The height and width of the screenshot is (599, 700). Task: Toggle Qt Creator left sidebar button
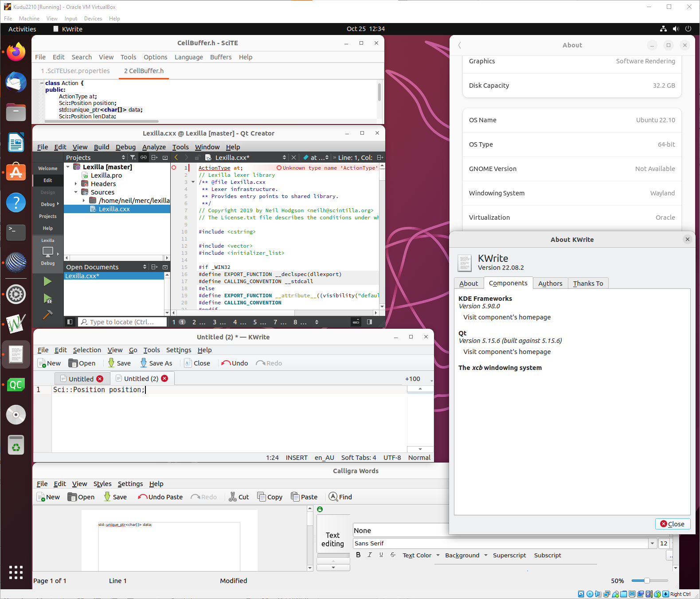pyautogui.click(x=70, y=322)
